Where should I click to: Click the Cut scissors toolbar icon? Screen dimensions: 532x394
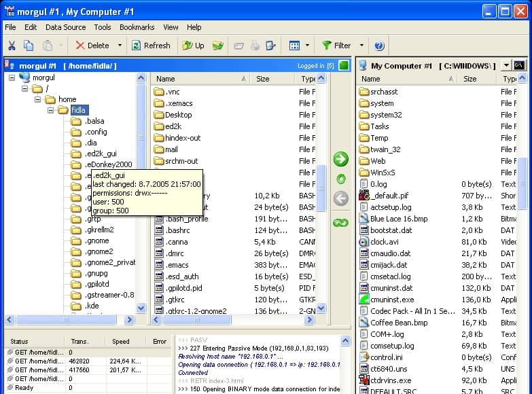(x=12, y=46)
